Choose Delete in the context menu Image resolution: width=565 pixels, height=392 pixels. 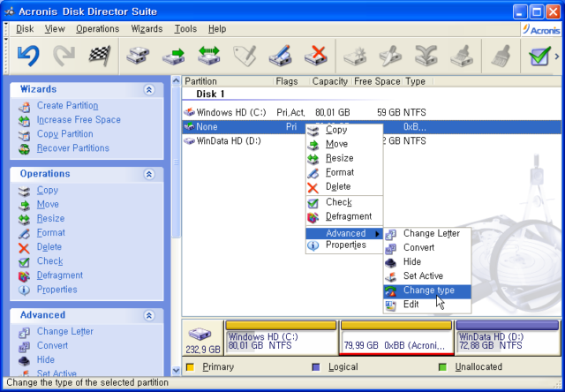pyautogui.click(x=344, y=186)
